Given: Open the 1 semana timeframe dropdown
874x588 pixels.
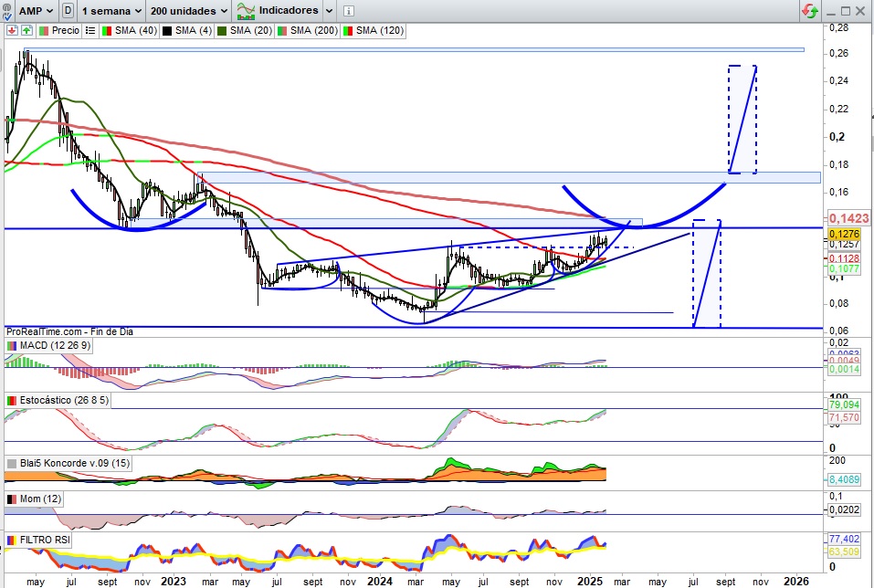Looking at the screenshot, I should tap(111, 11).
